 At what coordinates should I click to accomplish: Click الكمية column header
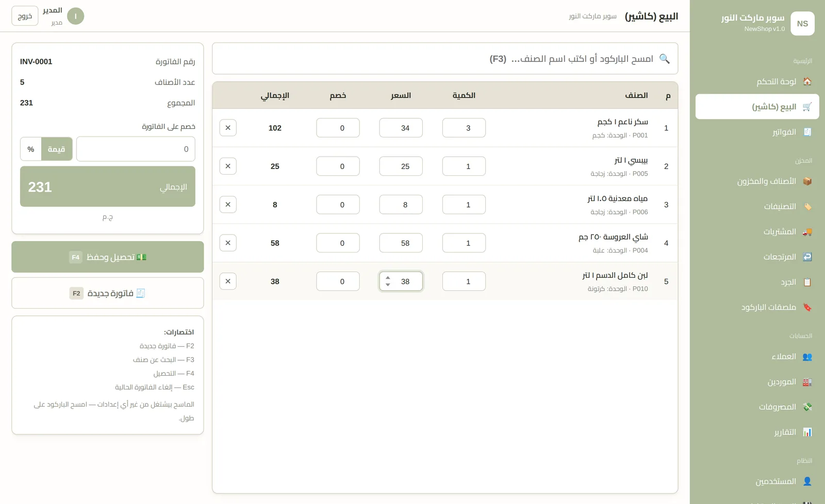[464, 95]
